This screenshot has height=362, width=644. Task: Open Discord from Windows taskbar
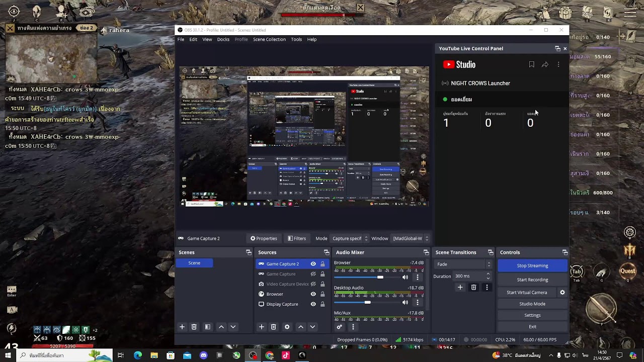tap(203, 355)
